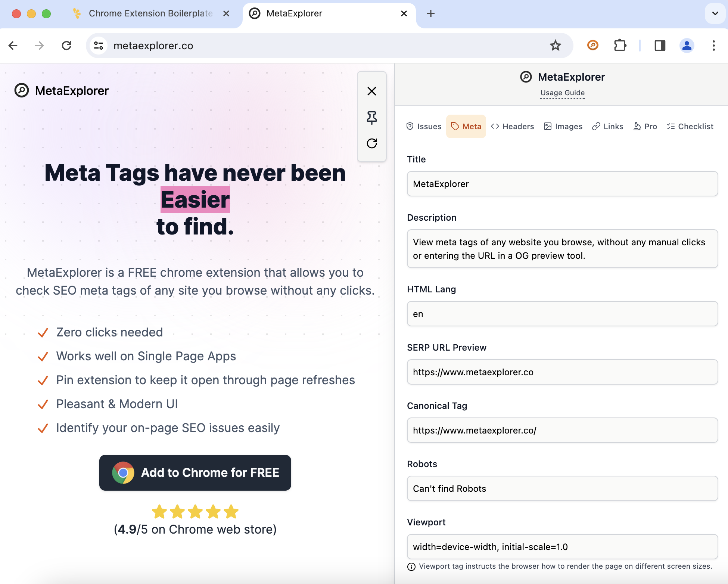Click the Pro microscope icon
This screenshot has height=584, width=728.
[637, 127]
